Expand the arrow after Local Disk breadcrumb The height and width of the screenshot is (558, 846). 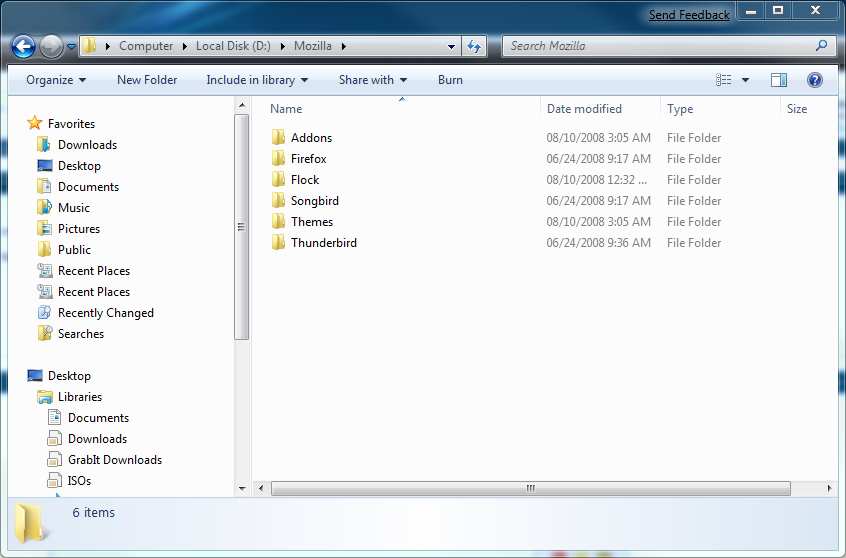pyautogui.click(x=282, y=46)
